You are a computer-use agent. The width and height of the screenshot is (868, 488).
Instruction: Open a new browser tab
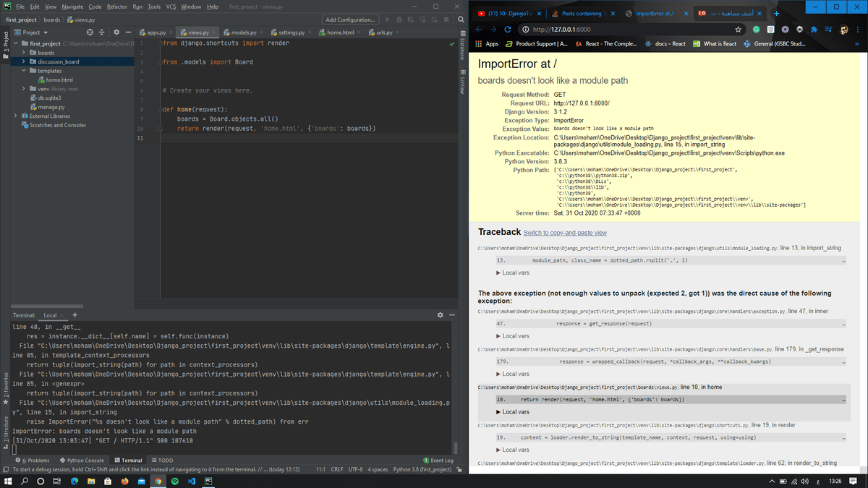[776, 14]
